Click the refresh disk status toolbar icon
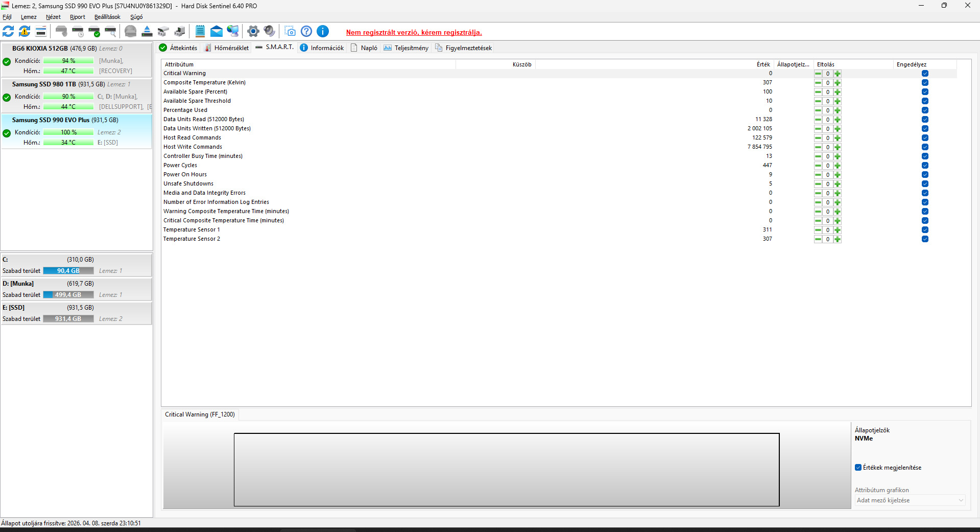 pos(8,31)
